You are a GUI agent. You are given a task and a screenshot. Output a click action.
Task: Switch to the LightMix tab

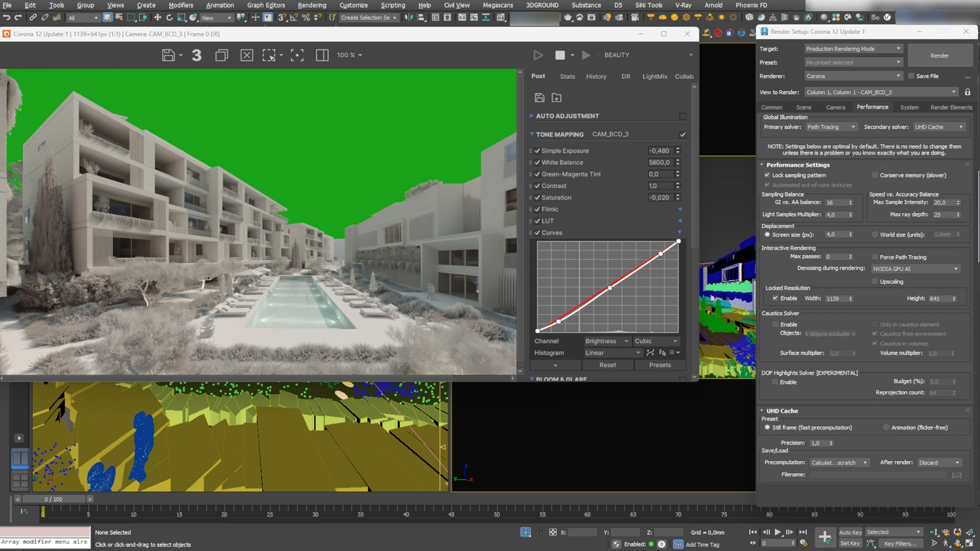pos(654,76)
